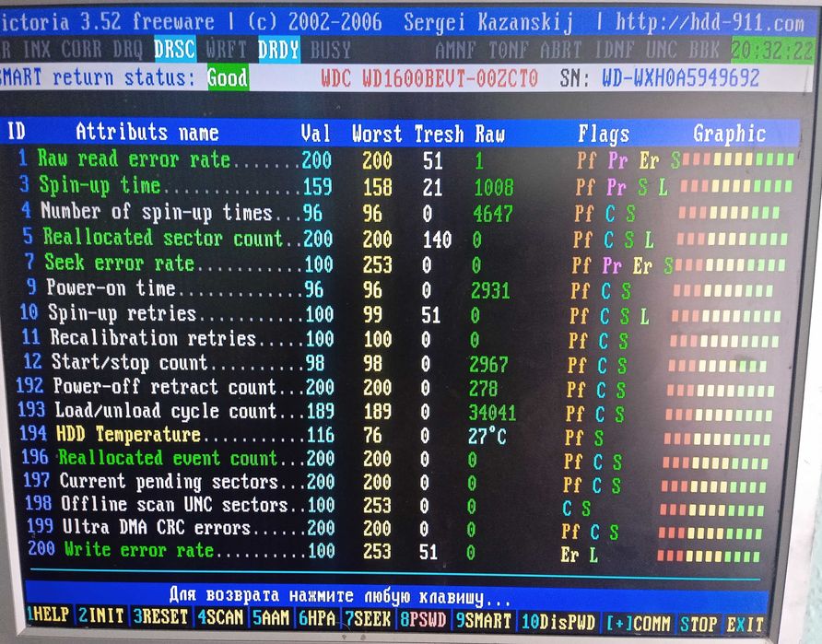Click raw value 4647

click(493, 214)
